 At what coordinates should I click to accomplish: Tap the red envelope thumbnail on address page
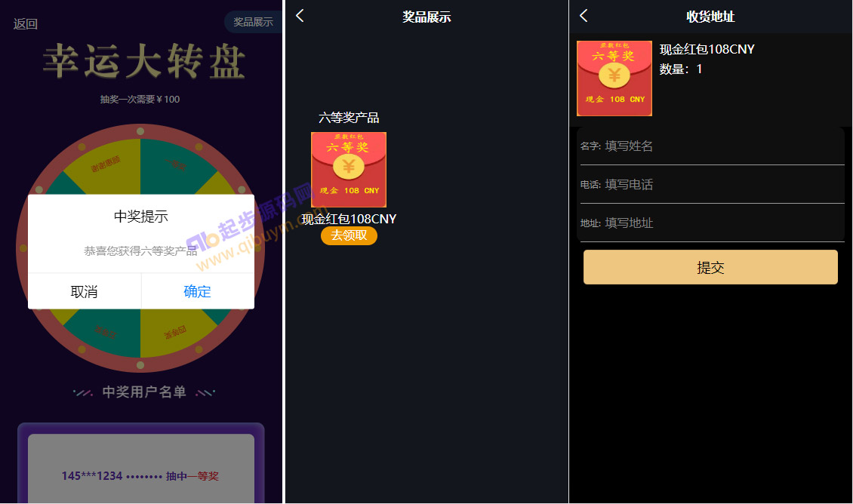tap(614, 78)
